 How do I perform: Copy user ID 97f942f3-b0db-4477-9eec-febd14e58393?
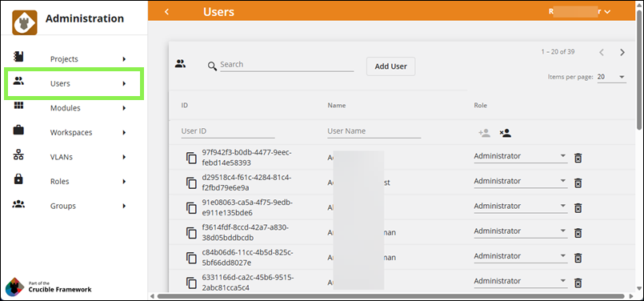[x=192, y=158]
